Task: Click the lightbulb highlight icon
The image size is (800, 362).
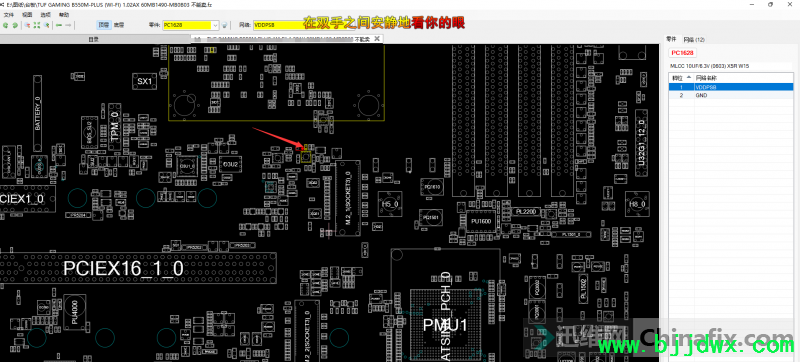Action: tap(224, 25)
